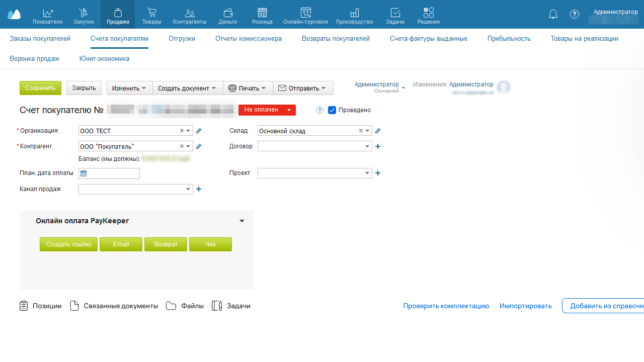Open notifications bell icon
The image size is (644, 362).
pos(553,14)
